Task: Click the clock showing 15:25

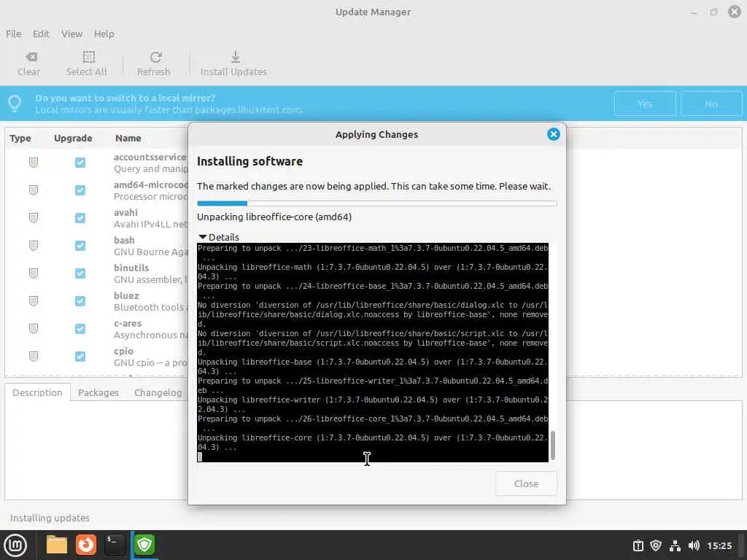Action: click(719, 545)
